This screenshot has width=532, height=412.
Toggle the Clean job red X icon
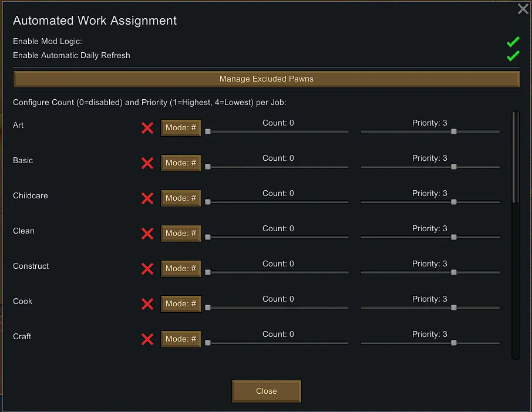pos(147,234)
